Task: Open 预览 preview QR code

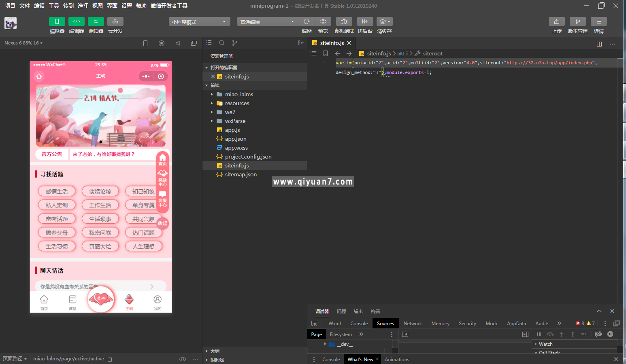Action: (323, 21)
